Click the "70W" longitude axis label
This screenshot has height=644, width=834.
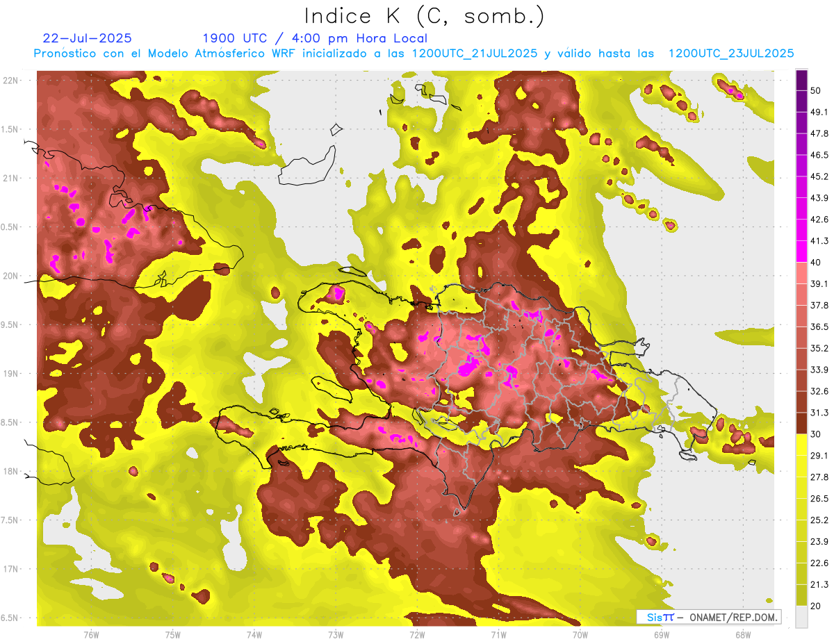pyautogui.click(x=580, y=634)
